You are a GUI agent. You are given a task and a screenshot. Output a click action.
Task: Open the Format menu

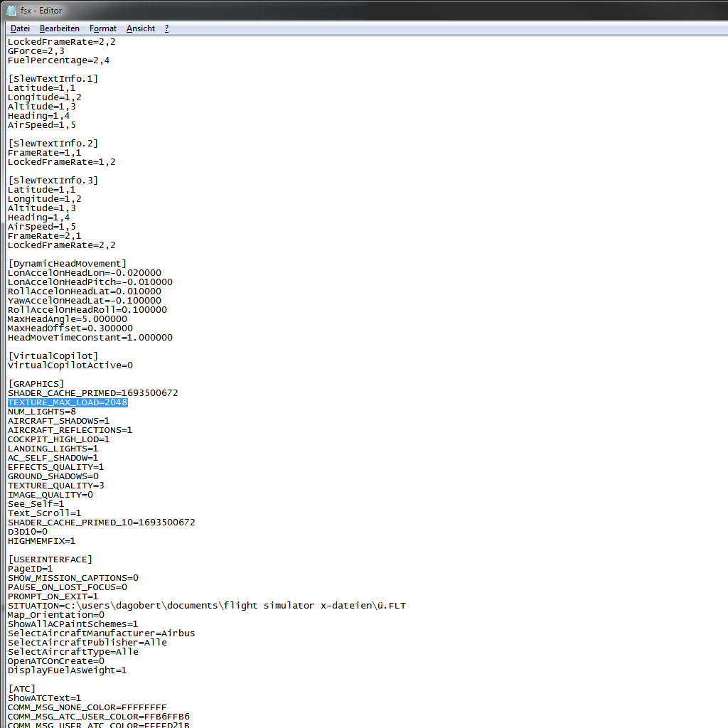pyautogui.click(x=103, y=28)
